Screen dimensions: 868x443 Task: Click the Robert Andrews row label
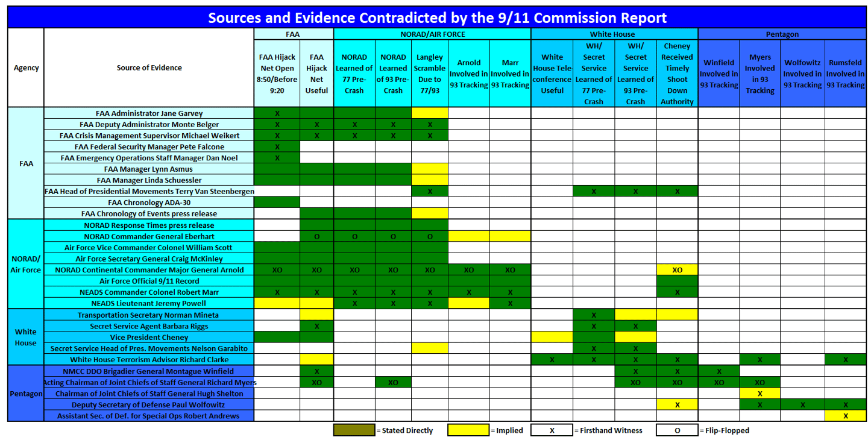point(149,415)
